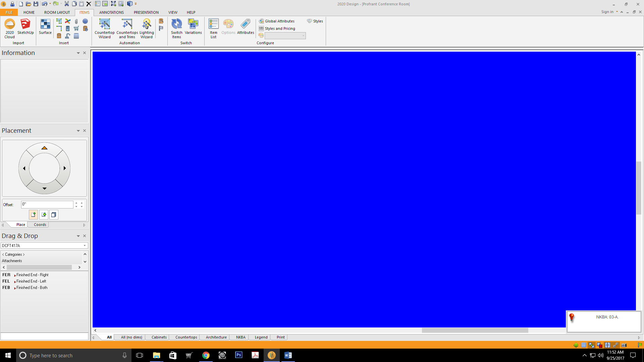Screen dimensions: 644x362
Task: Toggle the chain link status bar icon
Action: 616,345
